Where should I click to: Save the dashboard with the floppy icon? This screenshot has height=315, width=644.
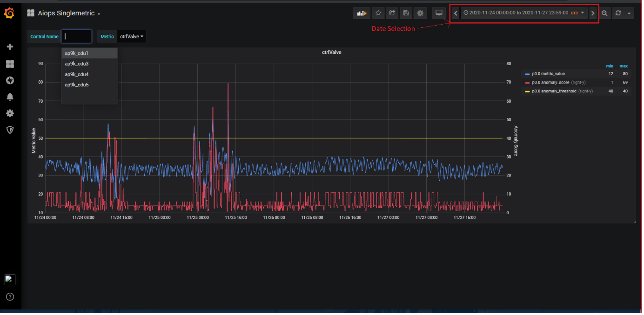tap(406, 13)
